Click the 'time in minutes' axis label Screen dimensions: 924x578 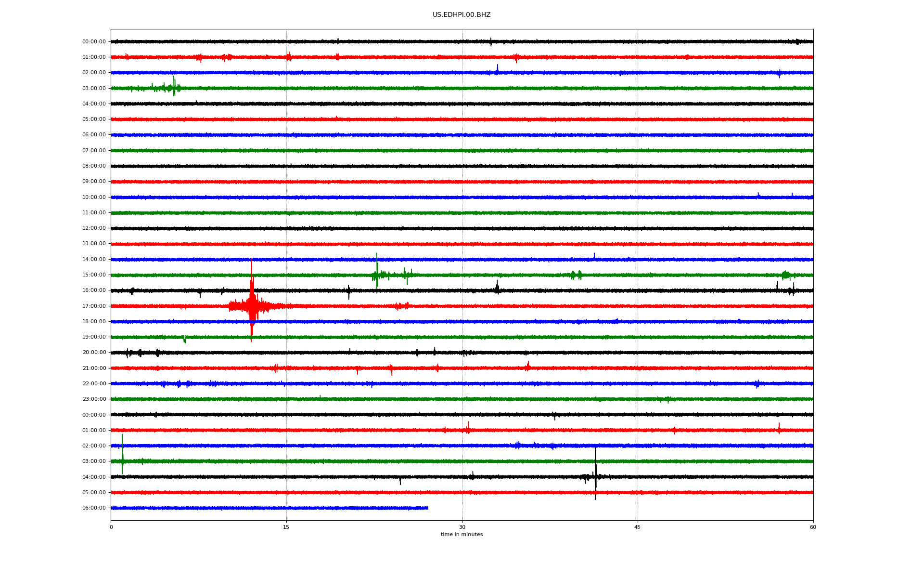(461, 534)
